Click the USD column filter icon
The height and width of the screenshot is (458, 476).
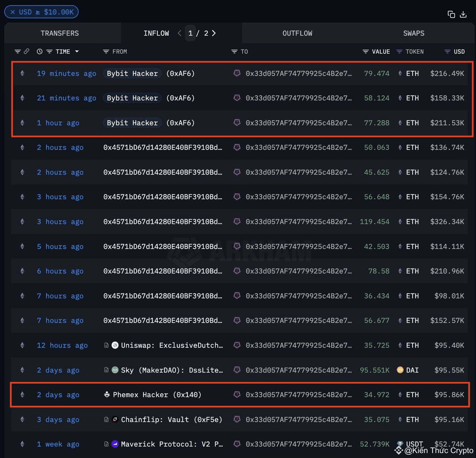click(x=447, y=52)
